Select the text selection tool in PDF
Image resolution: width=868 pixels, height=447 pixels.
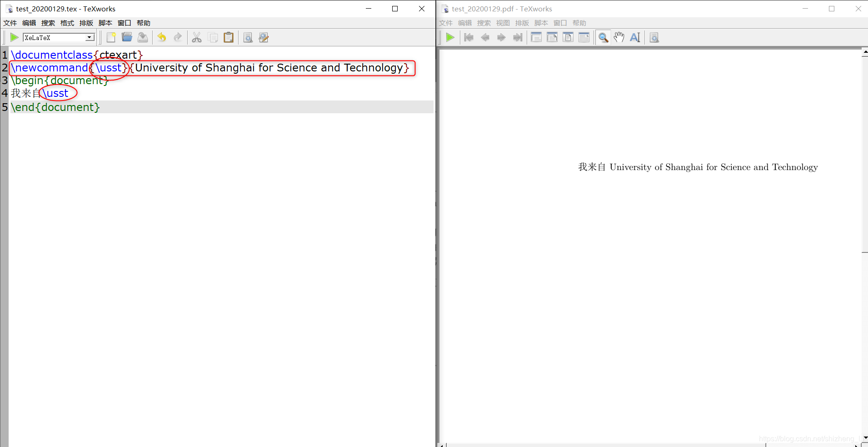(635, 37)
